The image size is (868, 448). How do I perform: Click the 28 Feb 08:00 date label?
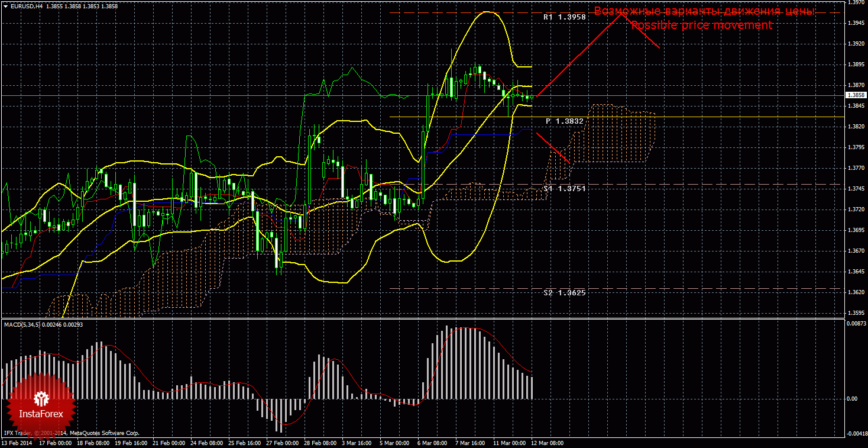(x=320, y=443)
